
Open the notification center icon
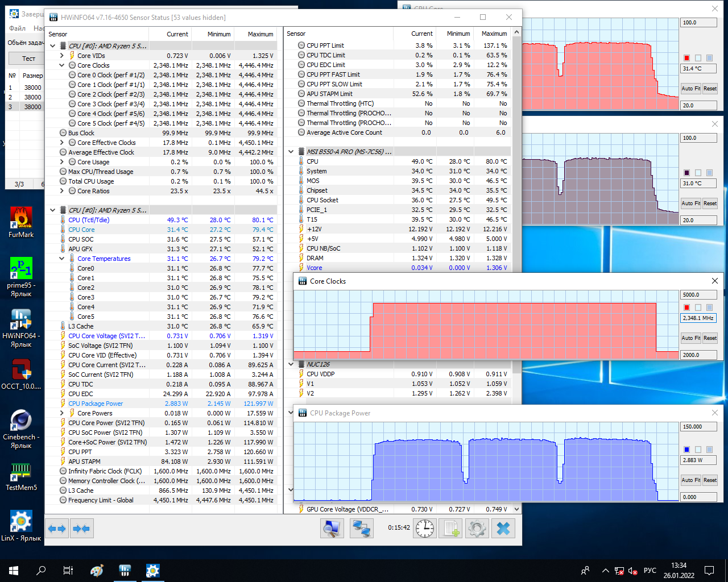pyautogui.click(x=709, y=571)
